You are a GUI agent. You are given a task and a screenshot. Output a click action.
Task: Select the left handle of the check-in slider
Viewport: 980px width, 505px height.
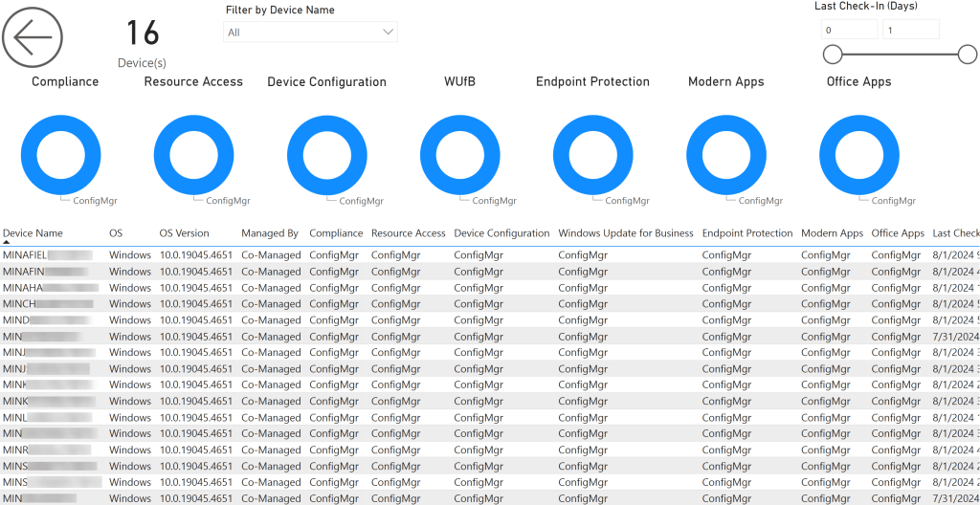[833, 55]
